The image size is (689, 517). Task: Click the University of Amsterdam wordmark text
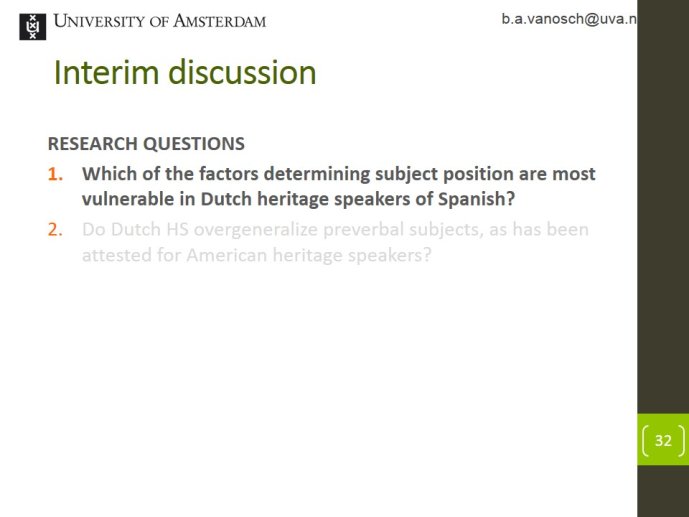point(160,21)
